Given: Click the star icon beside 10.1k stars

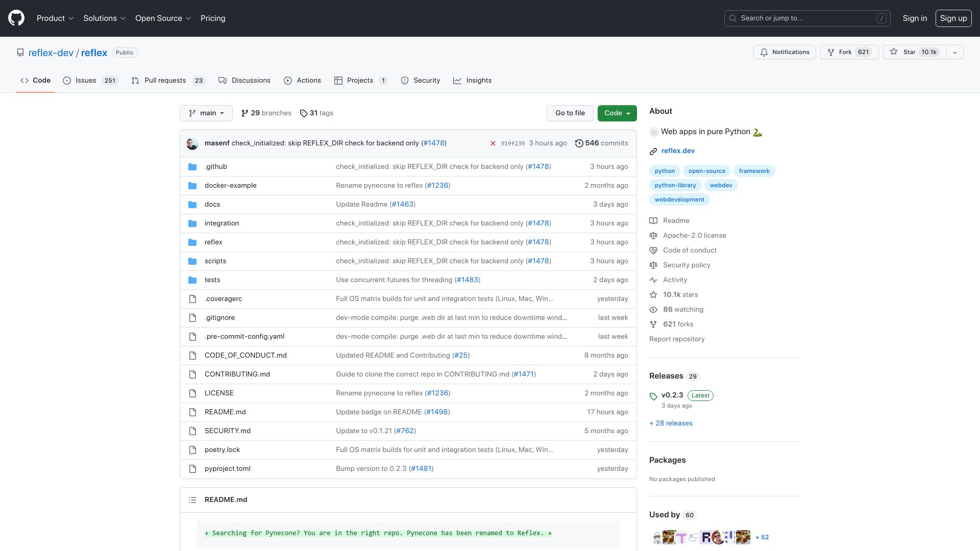Looking at the screenshot, I should click(x=653, y=295).
